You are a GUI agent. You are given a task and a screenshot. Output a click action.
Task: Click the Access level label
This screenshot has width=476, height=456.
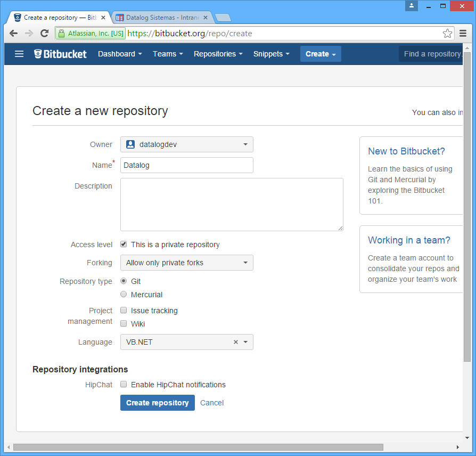tap(92, 245)
